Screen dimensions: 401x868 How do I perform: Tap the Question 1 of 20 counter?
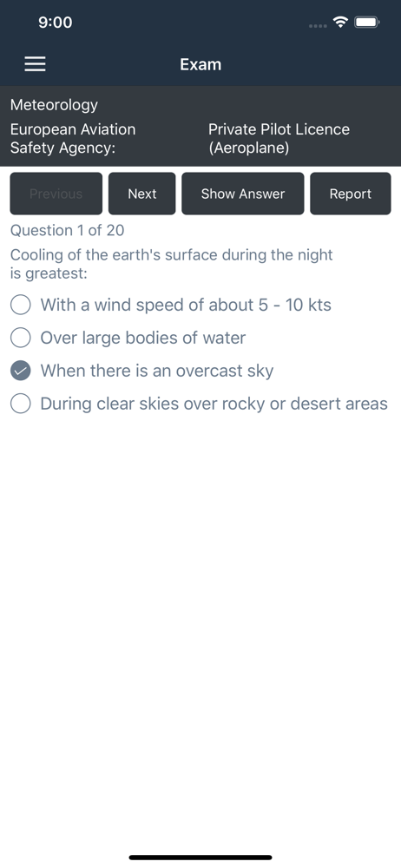(x=67, y=230)
